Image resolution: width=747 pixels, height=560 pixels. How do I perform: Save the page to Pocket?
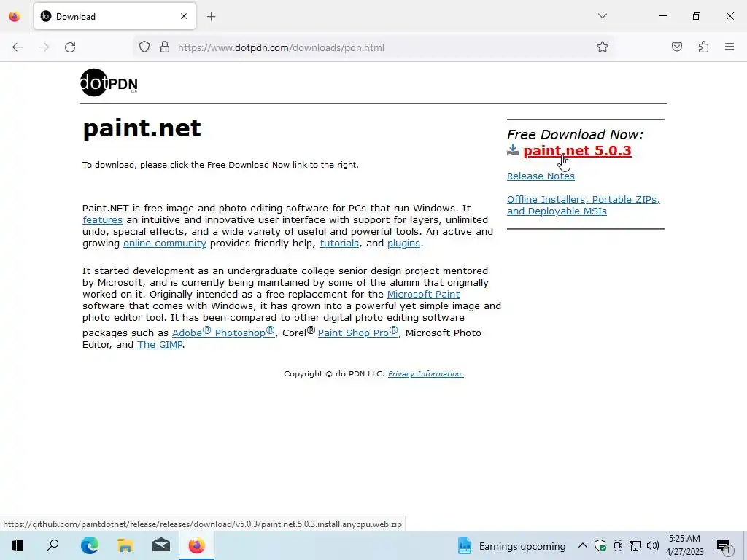point(677,47)
